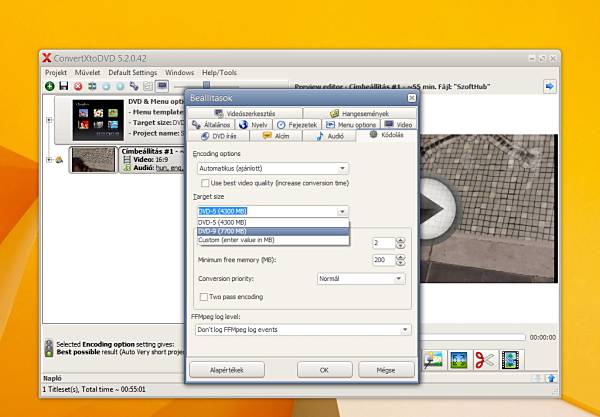This screenshot has height=417, width=600.
Task: Open the Help/Tools menu
Action: click(219, 73)
